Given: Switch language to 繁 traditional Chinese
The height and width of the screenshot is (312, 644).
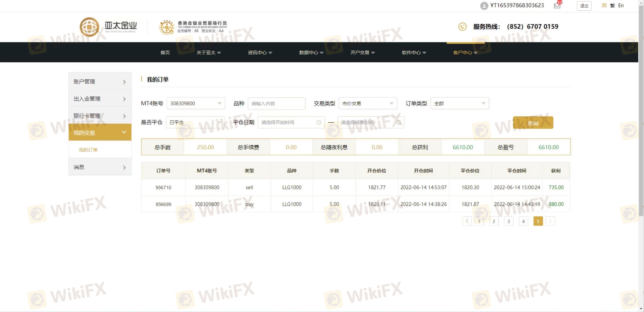Looking at the screenshot, I should coord(612,6).
